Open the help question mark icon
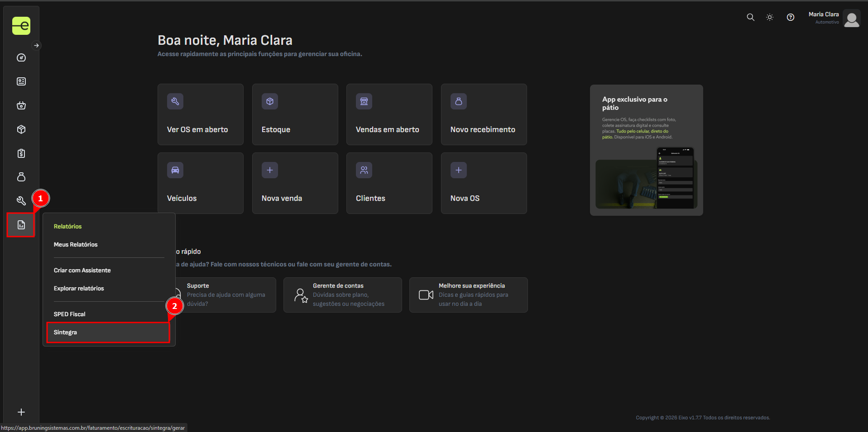868x432 pixels. click(790, 17)
